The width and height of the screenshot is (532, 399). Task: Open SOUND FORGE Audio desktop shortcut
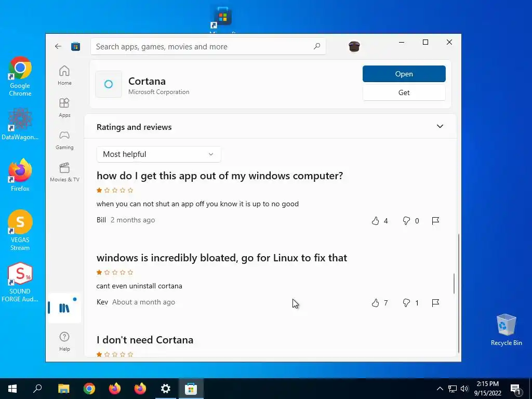(x=20, y=282)
